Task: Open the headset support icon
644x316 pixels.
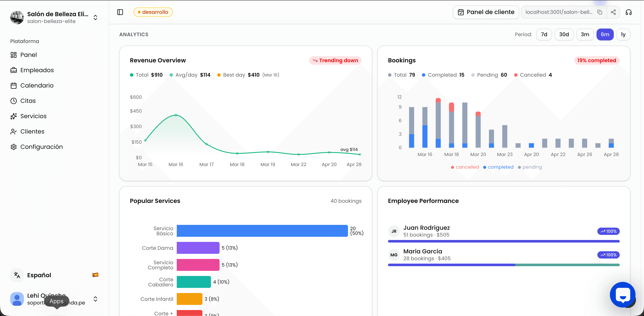Action: (x=628, y=12)
